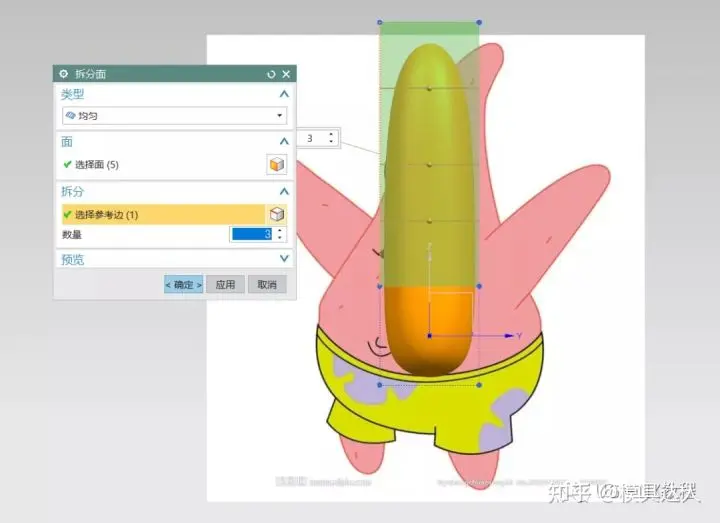
Task: Click the top-left corner handle of green plane
Action: (380, 22)
